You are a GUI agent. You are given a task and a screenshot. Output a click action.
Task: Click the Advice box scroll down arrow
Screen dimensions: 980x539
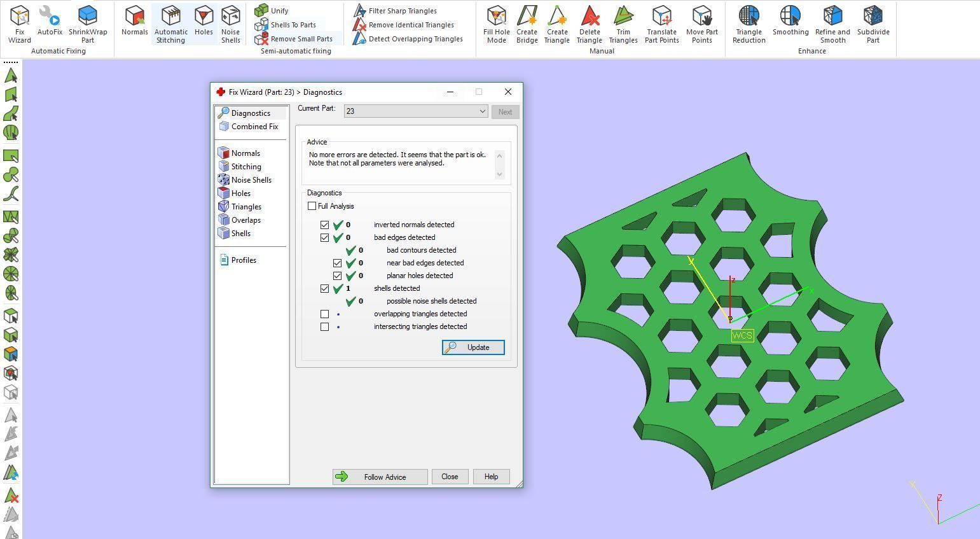click(499, 174)
